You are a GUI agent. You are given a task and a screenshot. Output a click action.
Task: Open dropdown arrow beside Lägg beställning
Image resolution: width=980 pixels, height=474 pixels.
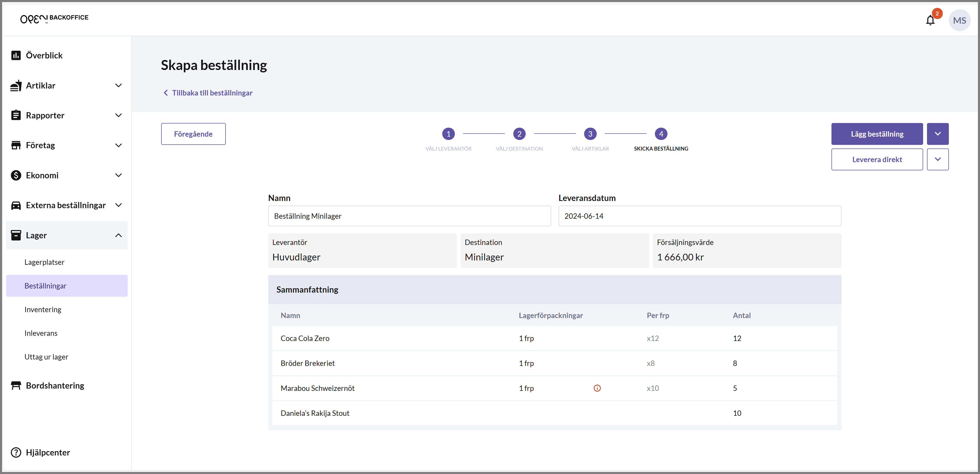[937, 134]
